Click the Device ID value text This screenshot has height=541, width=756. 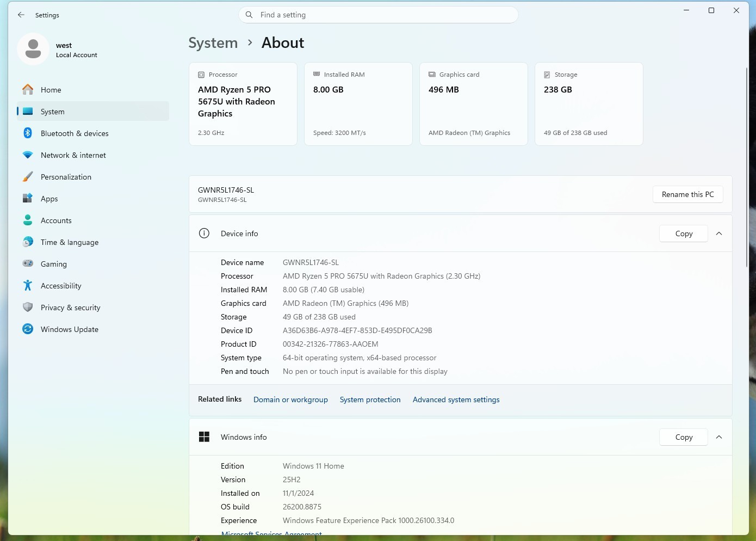tap(357, 330)
